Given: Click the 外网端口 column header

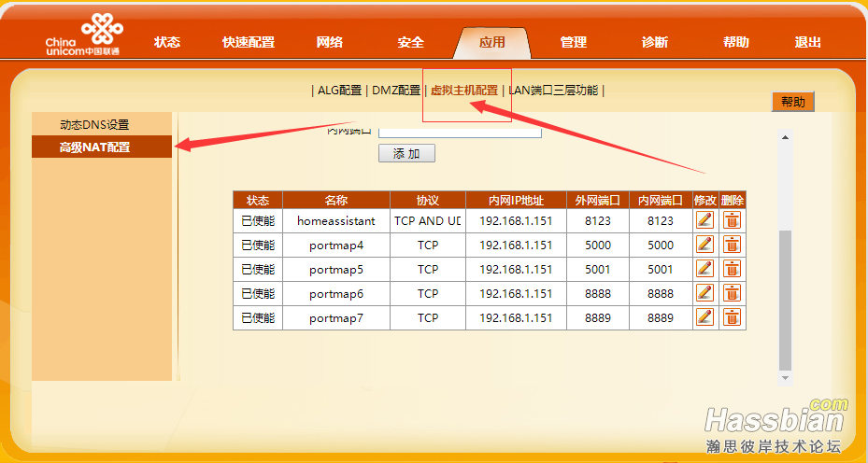Looking at the screenshot, I should (x=598, y=201).
